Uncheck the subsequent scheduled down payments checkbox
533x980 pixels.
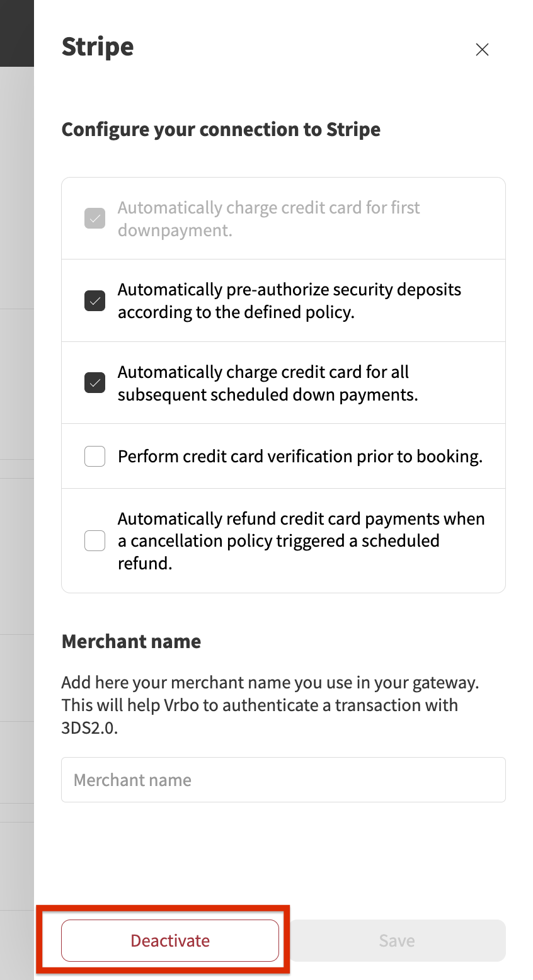(95, 383)
